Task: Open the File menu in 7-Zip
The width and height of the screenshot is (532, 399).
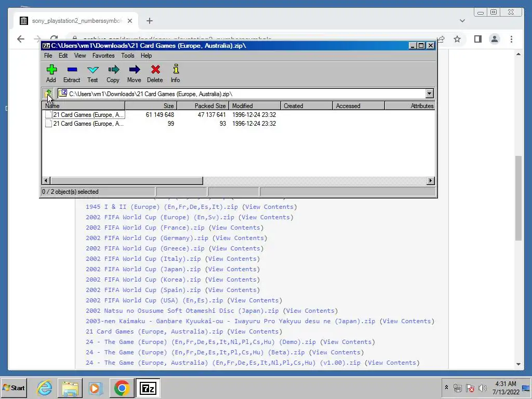Action: (x=48, y=56)
